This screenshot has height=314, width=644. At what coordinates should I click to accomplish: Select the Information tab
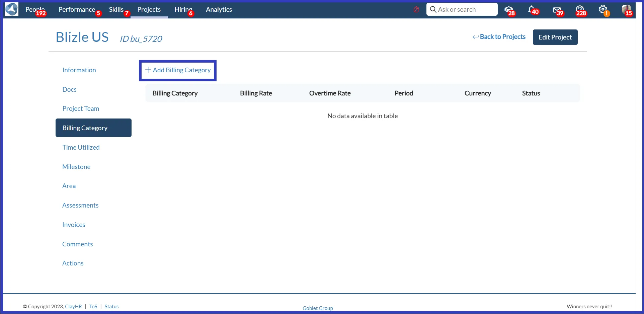pyautogui.click(x=79, y=70)
